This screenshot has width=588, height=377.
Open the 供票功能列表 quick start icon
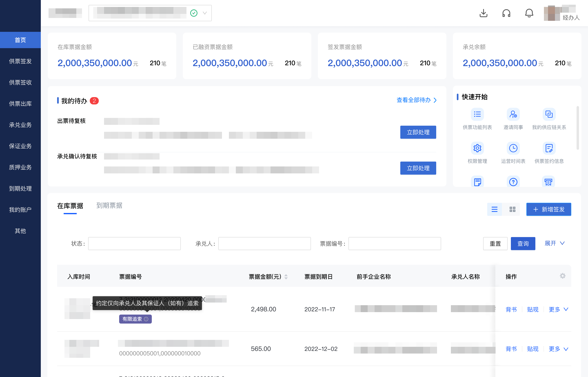pos(477,114)
